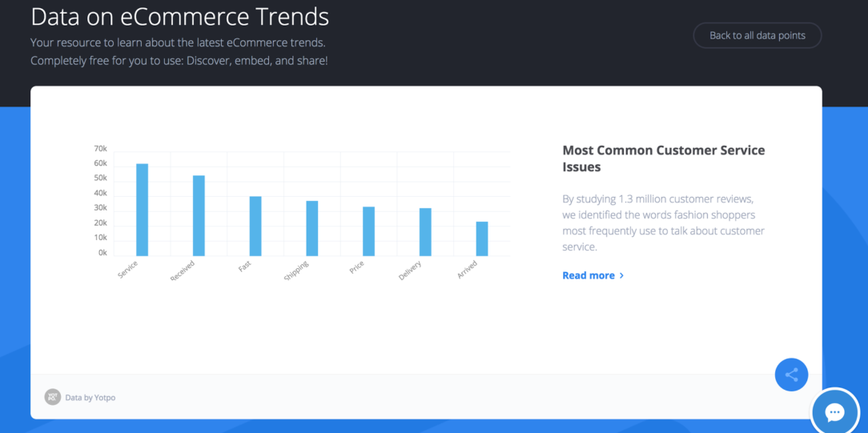Image resolution: width=868 pixels, height=433 pixels.
Task: Click the blue share icon button
Action: point(791,375)
